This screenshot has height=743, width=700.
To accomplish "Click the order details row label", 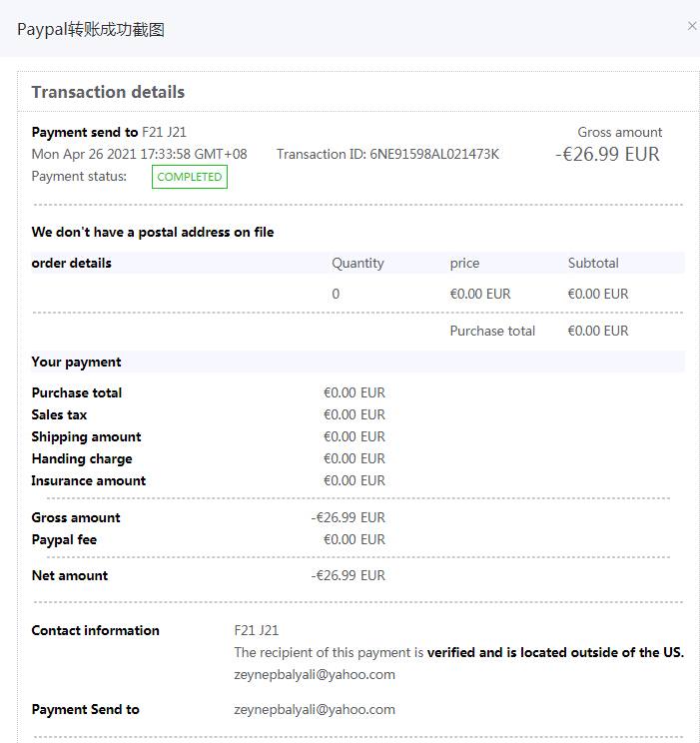I will [72, 263].
